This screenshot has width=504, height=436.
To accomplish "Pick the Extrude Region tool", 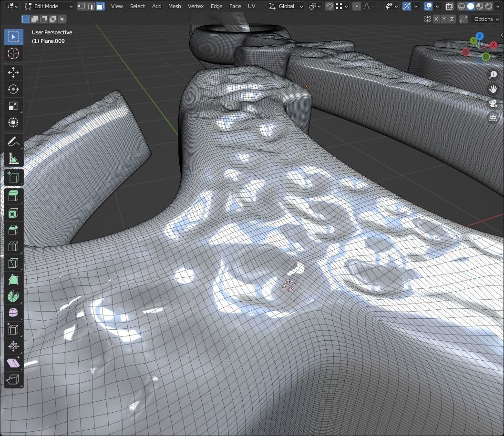I will point(13,196).
